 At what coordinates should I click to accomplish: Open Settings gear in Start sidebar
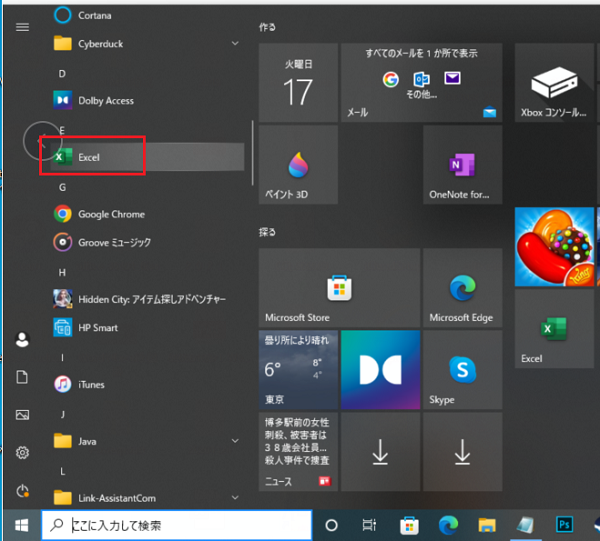click(x=22, y=453)
